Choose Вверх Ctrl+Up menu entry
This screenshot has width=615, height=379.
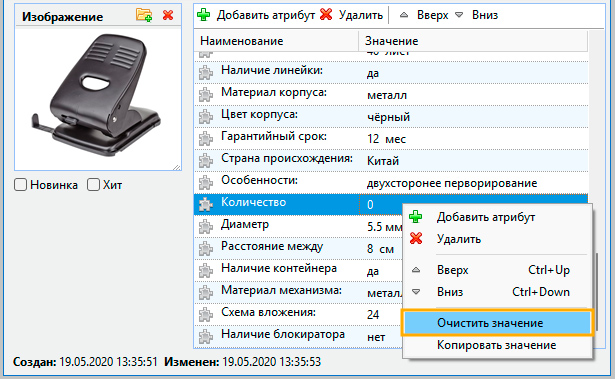[497, 270]
